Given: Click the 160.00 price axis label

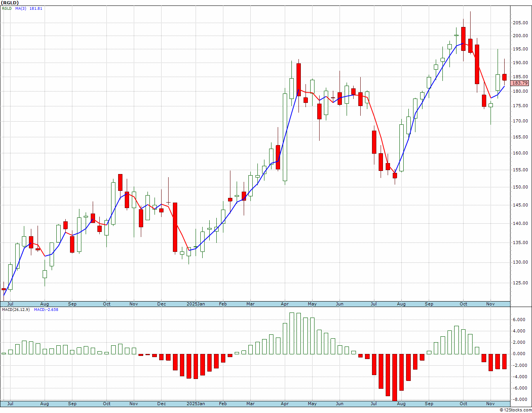Looking at the screenshot, I should [x=520, y=153].
